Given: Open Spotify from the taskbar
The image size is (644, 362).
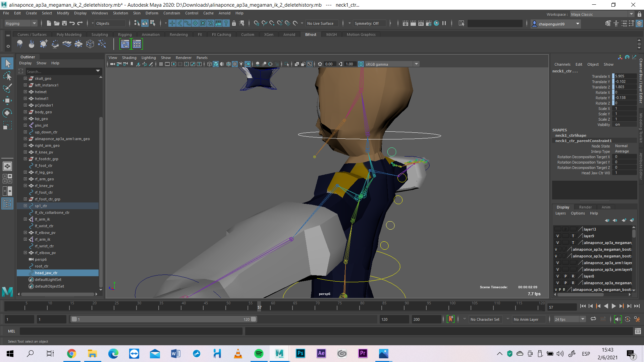Looking at the screenshot, I should pyautogui.click(x=259, y=354).
